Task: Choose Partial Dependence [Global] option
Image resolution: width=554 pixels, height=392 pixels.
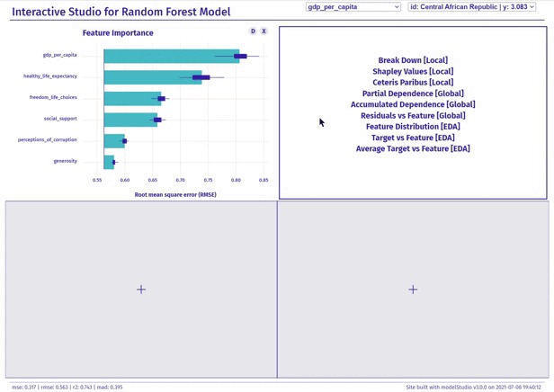Action: 413,94
